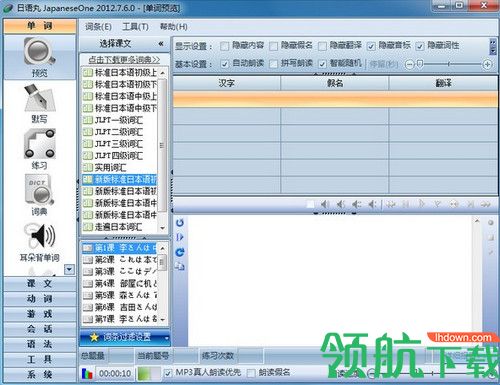Open the 耳朵背单词 speaker icon
The height and width of the screenshot is (385, 500).
tap(40, 236)
